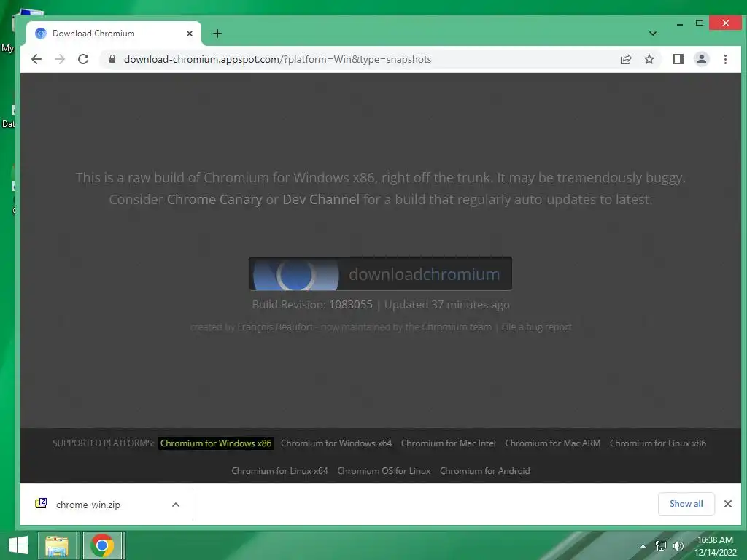
Task: Reload the Download Chromium page
Action: (83, 59)
